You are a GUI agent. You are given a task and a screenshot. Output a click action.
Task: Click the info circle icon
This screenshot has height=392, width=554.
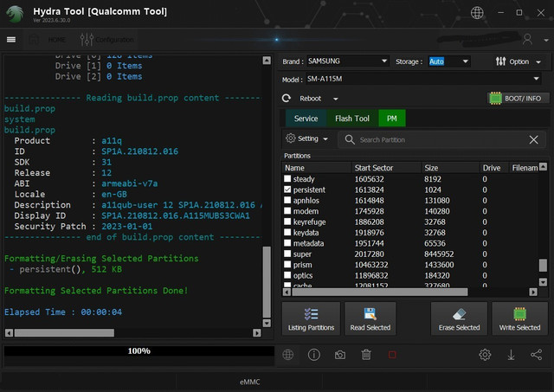coord(313,355)
